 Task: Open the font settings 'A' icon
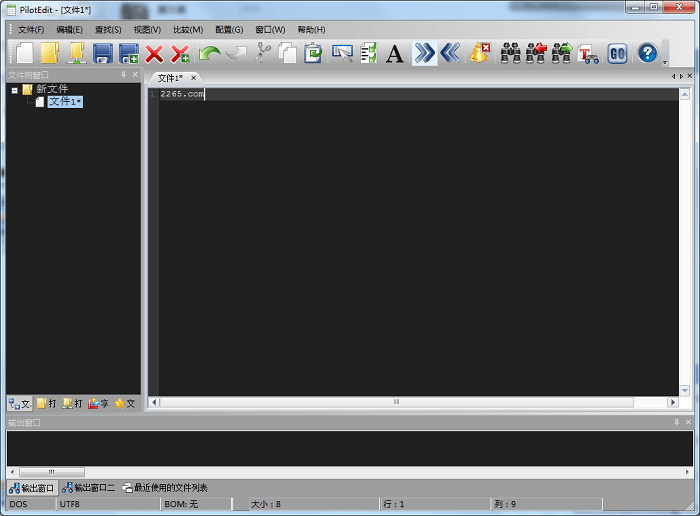click(395, 53)
